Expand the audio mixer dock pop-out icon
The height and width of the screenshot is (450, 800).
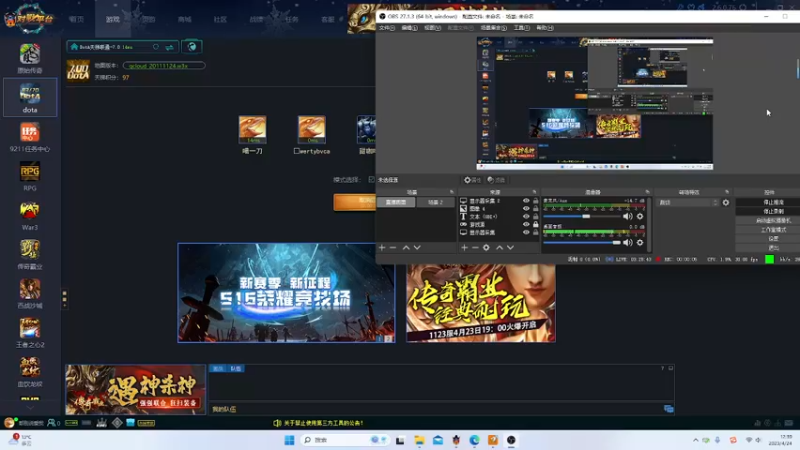[x=647, y=192]
